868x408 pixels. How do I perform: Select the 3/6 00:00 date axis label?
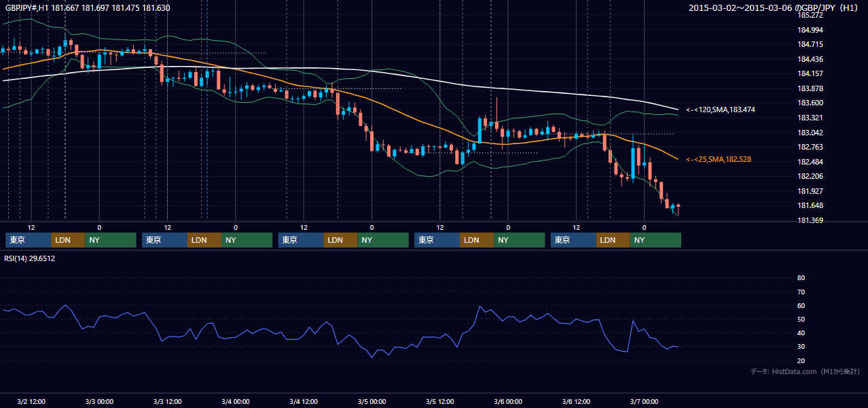pyautogui.click(x=508, y=401)
